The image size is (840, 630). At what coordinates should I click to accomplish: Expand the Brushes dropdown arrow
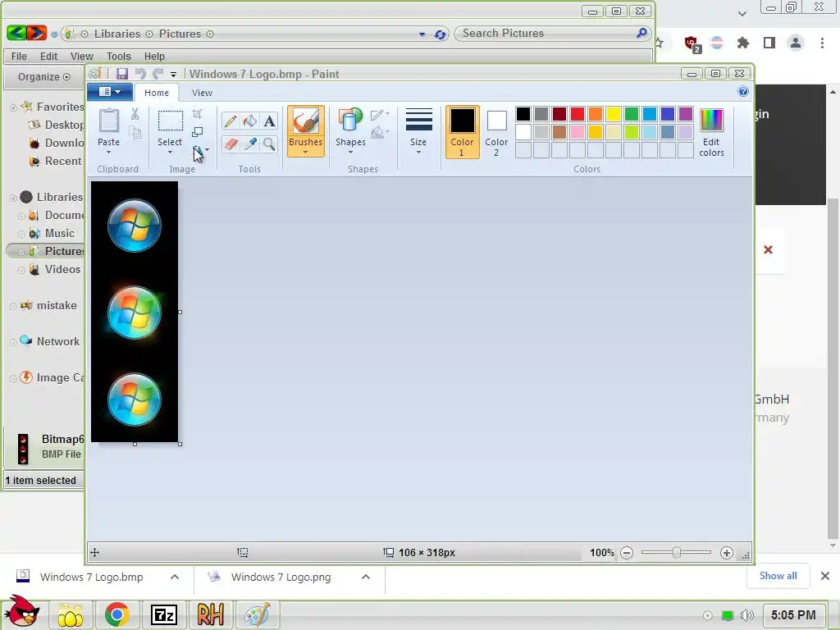305,152
